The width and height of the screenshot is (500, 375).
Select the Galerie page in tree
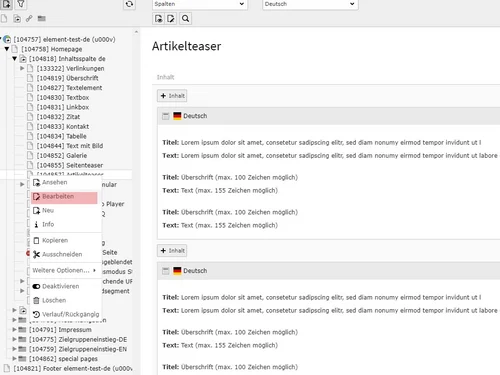pyautogui.click(x=62, y=155)
